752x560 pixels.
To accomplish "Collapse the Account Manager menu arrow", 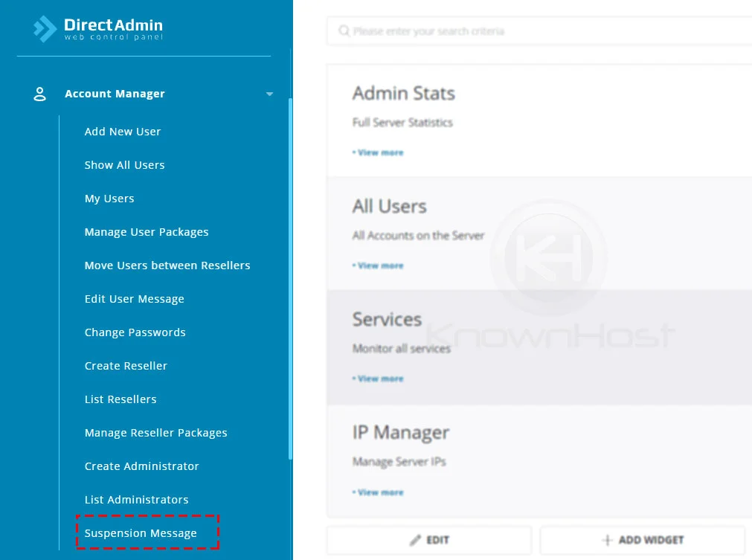I will [269, 94].
